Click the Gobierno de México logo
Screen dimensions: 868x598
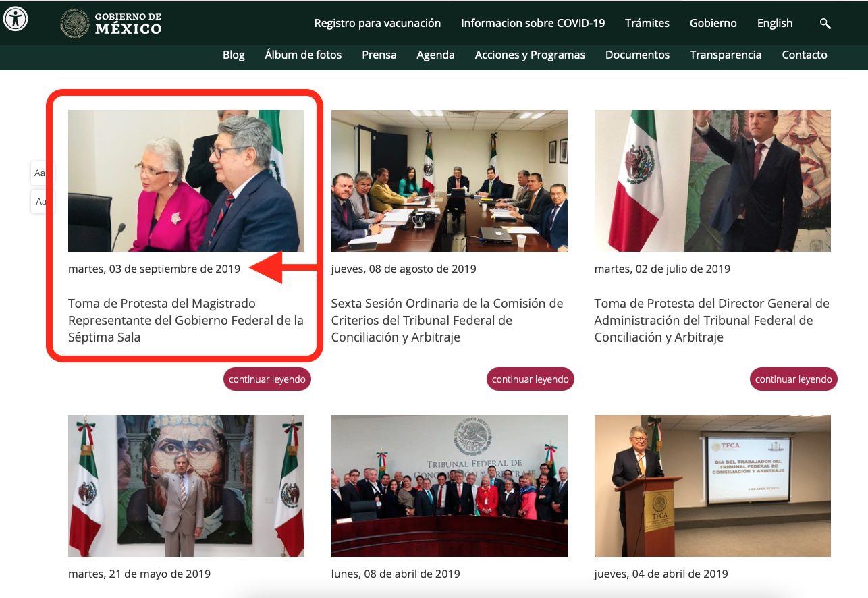click(111, 23)
